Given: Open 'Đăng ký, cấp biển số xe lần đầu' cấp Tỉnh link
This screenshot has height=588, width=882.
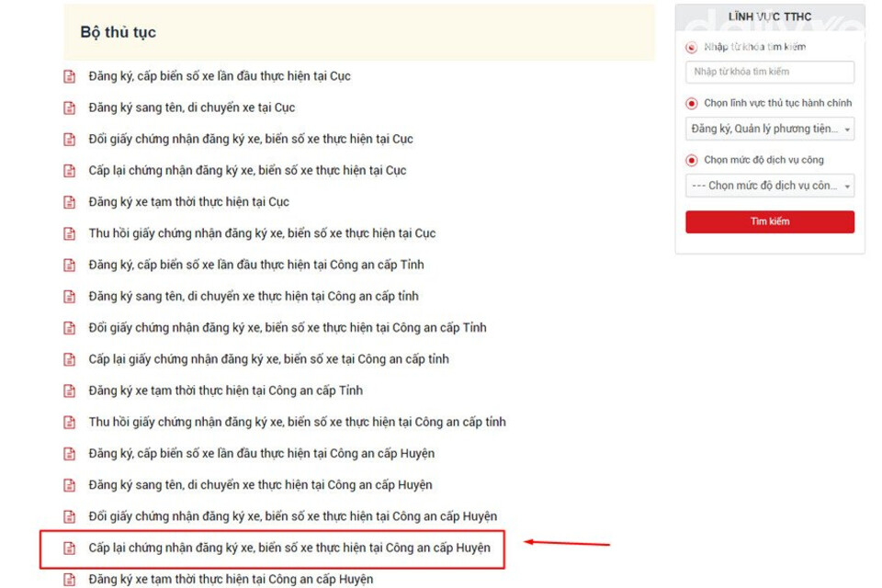Looking at the screenshot, I should tap(256, 265).
